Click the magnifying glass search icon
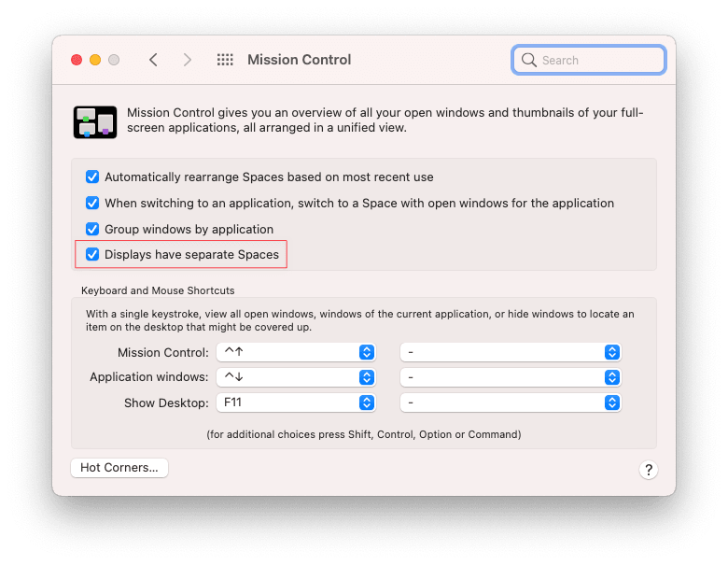The image size is (728, 565). [x=528, y=60]
